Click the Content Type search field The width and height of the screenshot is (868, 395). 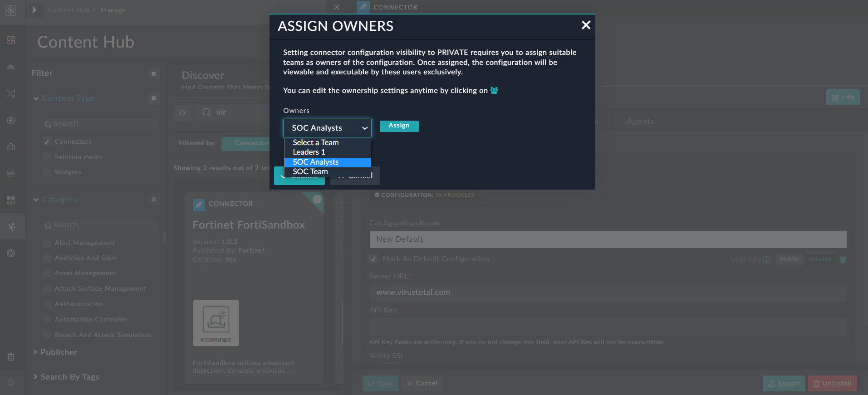pyautogui.click(x=100, y=124)
